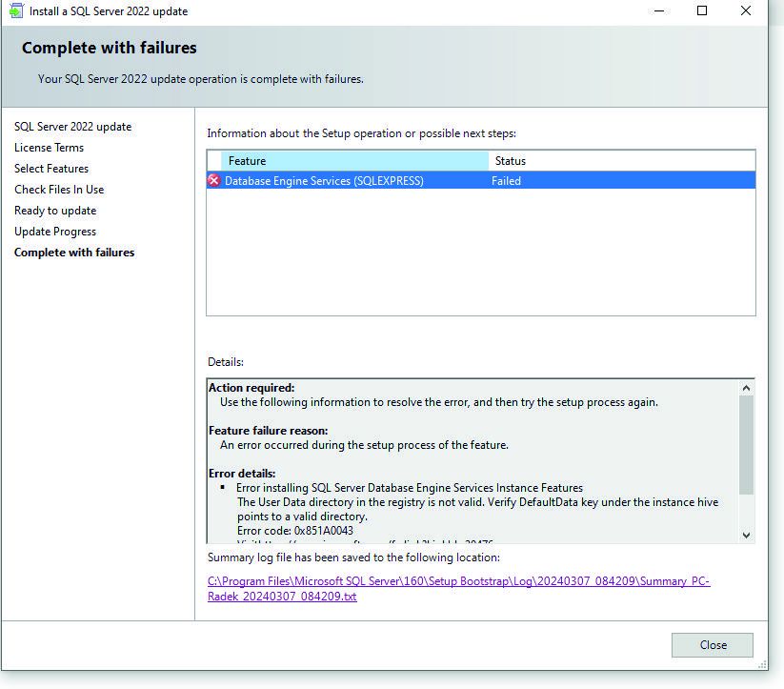
Task: Select the "Ready to update" step
Action: 54,210
